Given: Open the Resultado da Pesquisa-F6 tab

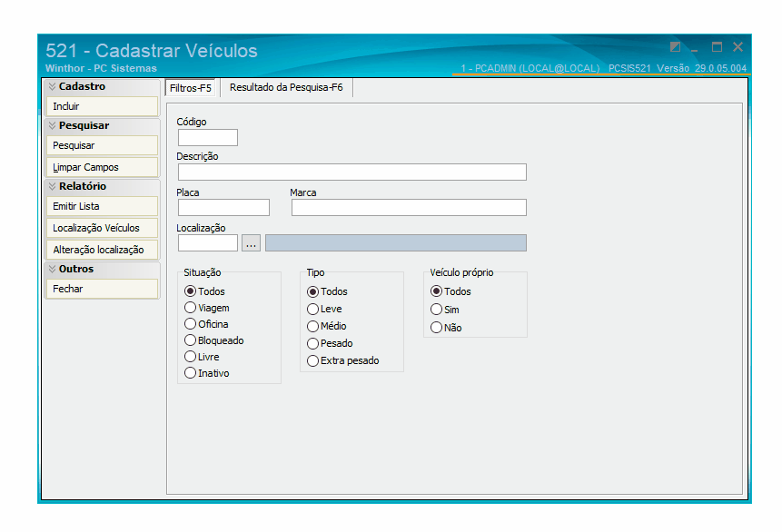Looking at the screenshot, I should pos(286,87).
